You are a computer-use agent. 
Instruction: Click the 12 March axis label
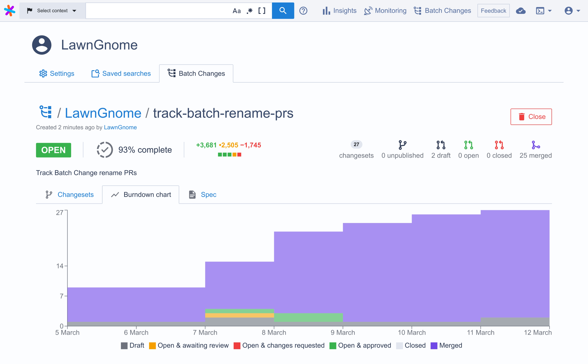pos(538,333)
